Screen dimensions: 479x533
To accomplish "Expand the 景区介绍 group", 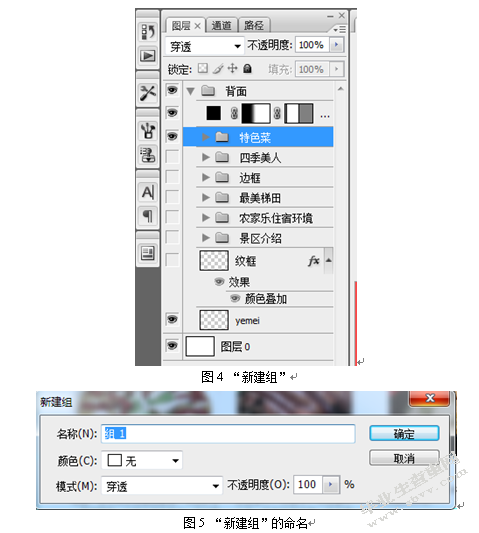I will (205, 238).
